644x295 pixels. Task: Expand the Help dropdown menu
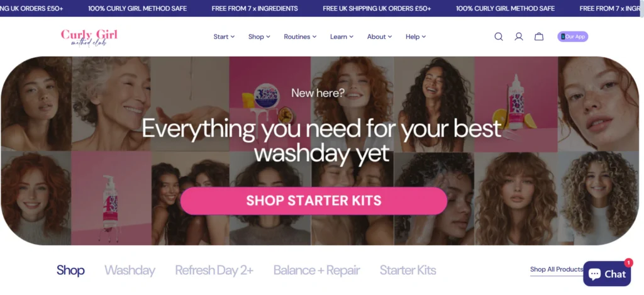[416, 36]
